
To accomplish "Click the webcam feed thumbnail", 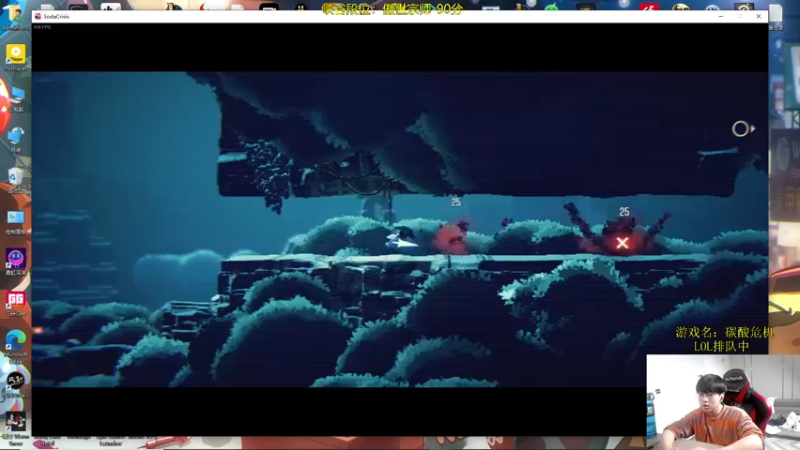I will coord(723,402).
